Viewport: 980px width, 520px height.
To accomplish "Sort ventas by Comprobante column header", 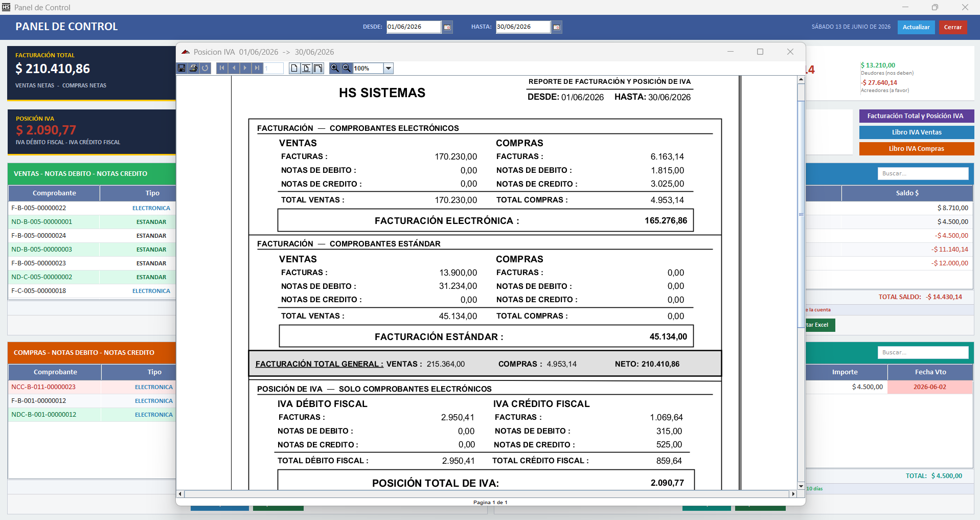I will (x=54, y=193).
